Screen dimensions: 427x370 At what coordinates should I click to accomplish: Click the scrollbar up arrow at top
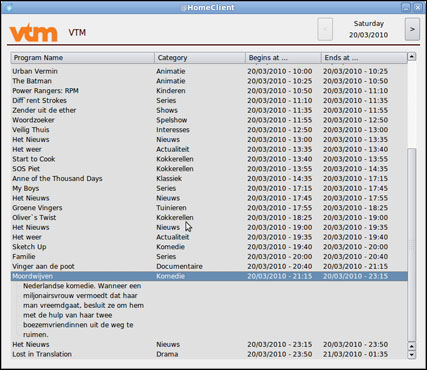[x=412, y=56]
